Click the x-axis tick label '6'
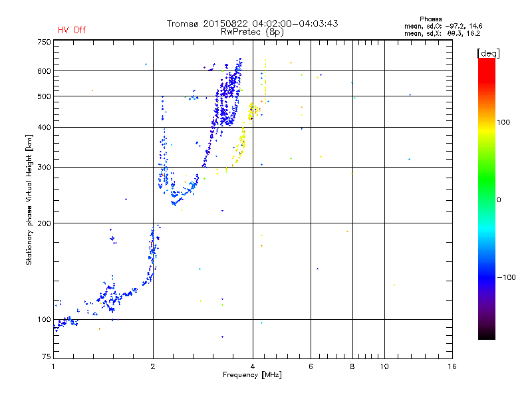The width and height of the screenshot is (532, 399). [311, 366]
